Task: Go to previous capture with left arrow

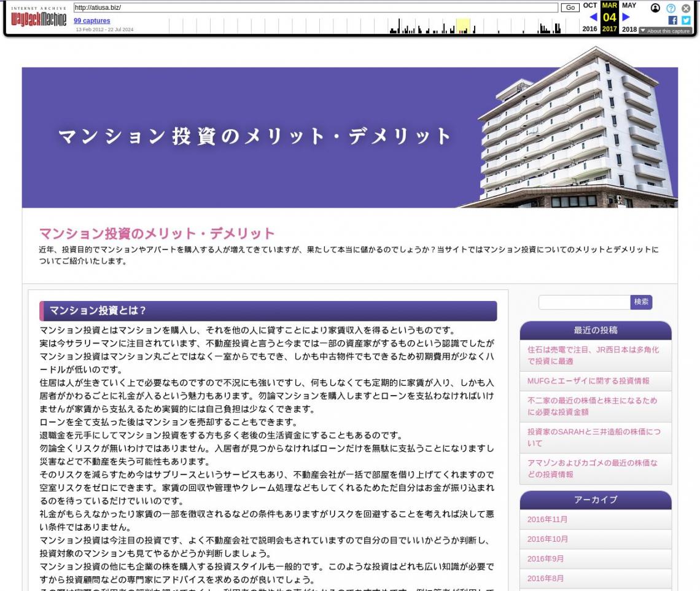Action: (x=593, y=17)
